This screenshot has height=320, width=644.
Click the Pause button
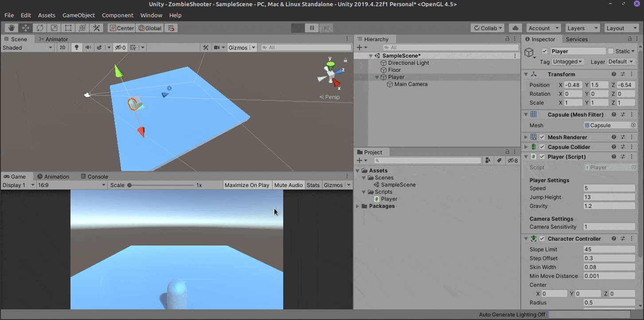click(x=312, y=28)
